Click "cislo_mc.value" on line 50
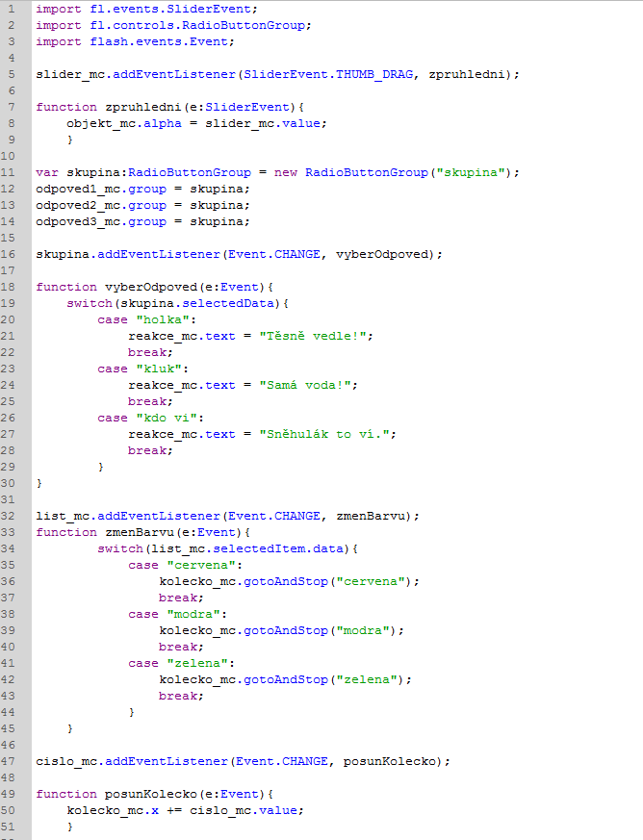This screenshot has width=643, height=840. pos(244,810)
